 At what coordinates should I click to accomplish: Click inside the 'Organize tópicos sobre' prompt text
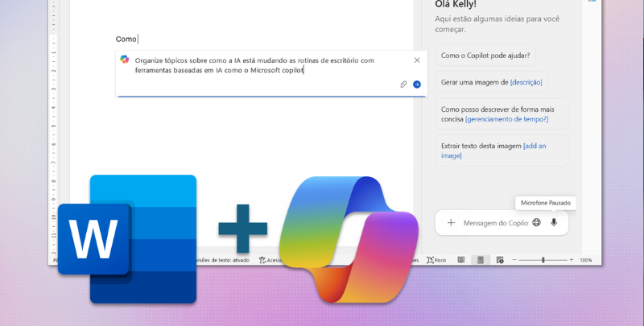[254, 65]
